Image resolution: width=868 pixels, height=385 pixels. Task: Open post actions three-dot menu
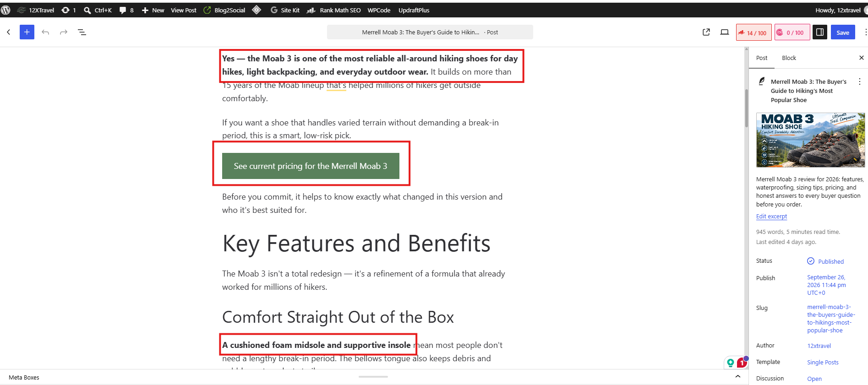click(x=860, y=81)
